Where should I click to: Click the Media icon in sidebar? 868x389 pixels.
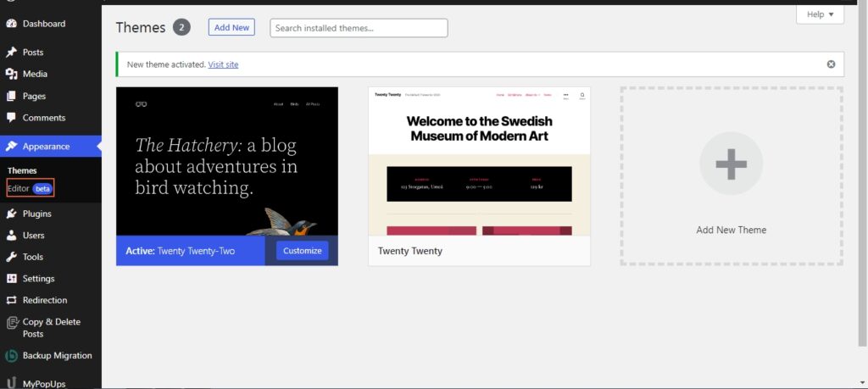(x=11, y=74)
